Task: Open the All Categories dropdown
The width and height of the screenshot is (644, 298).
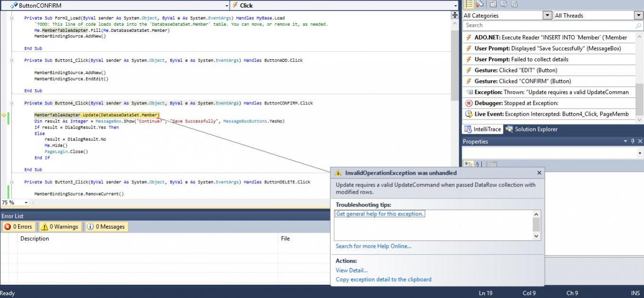Action: (547, 15)
